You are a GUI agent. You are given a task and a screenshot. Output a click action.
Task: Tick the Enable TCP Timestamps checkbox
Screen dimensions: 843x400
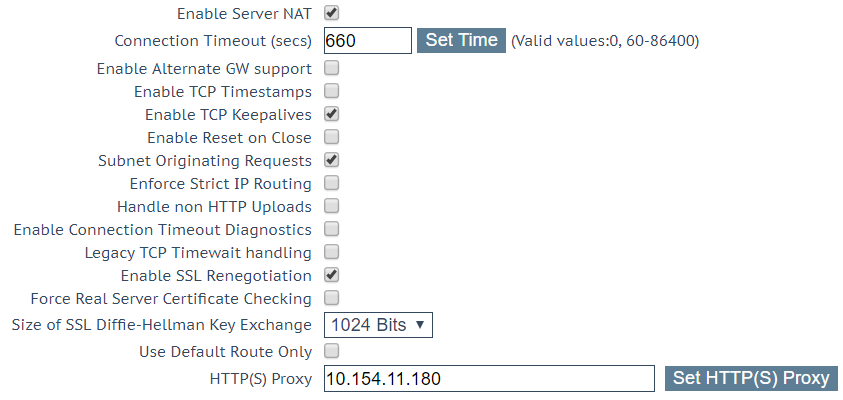(332, 91)
